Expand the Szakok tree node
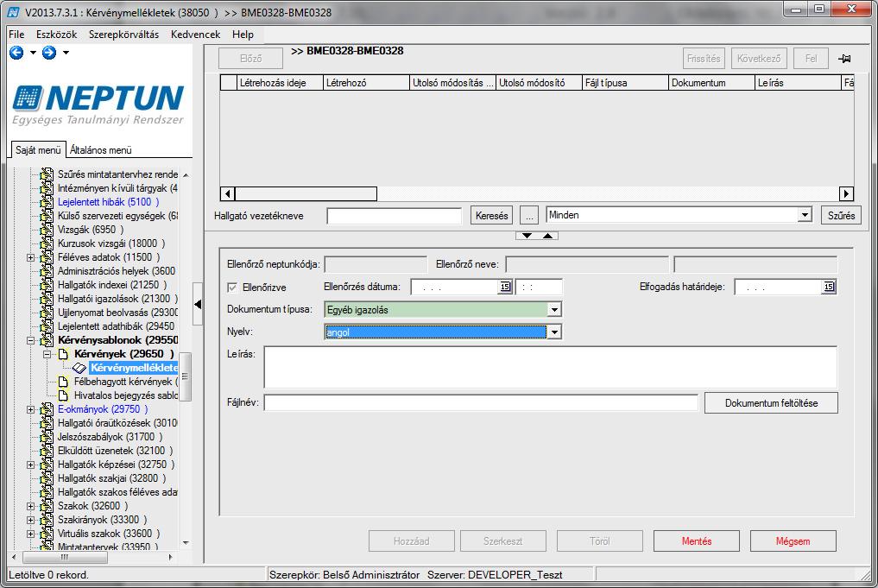The height and width of the screenshot is (588, 878). coord(31,506)
